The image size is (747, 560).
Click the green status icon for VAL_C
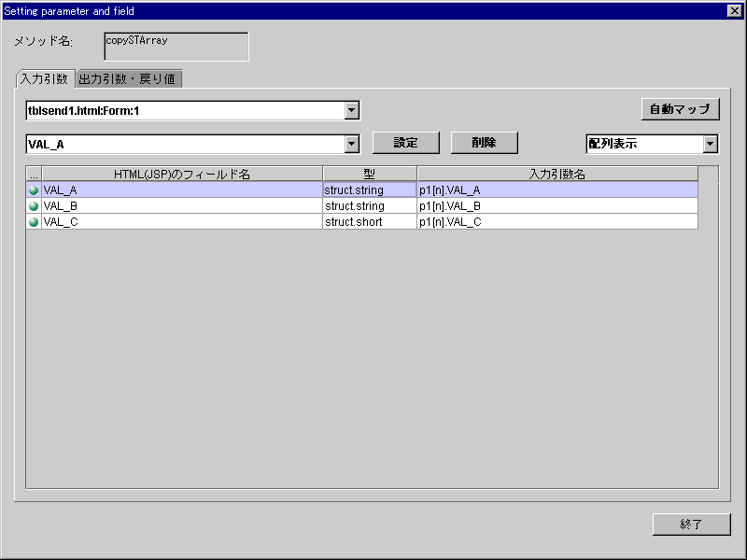[34, 222]
